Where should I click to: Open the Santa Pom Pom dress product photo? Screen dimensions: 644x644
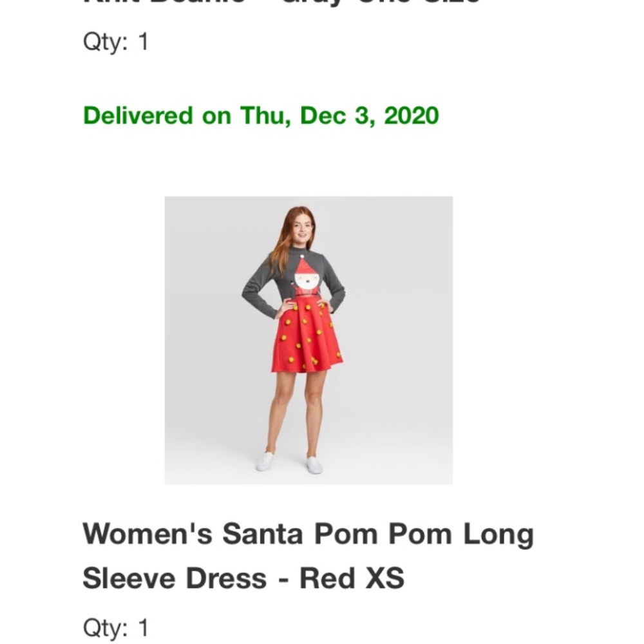tap(308, 339)
